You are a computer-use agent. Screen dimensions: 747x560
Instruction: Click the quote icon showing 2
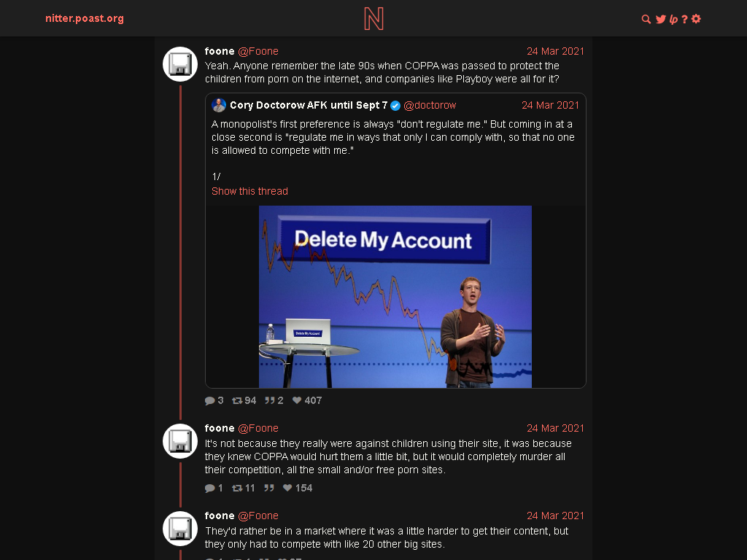point(270,400)
